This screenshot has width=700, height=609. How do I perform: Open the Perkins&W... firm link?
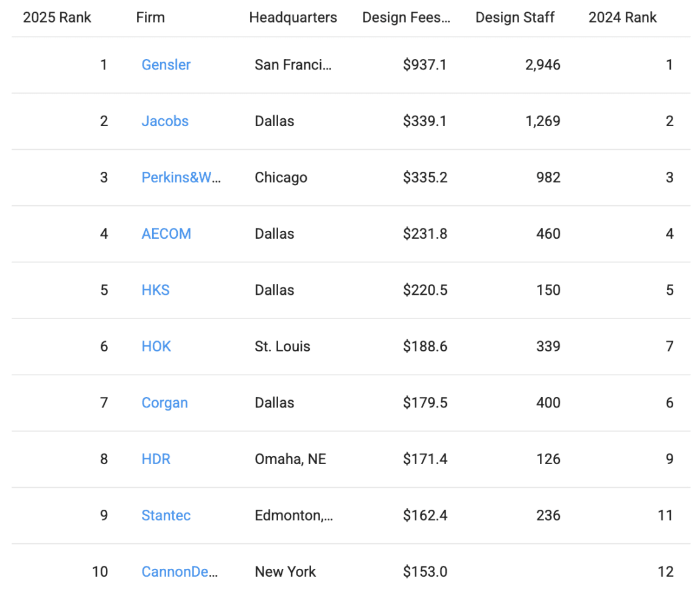(181, 177)
